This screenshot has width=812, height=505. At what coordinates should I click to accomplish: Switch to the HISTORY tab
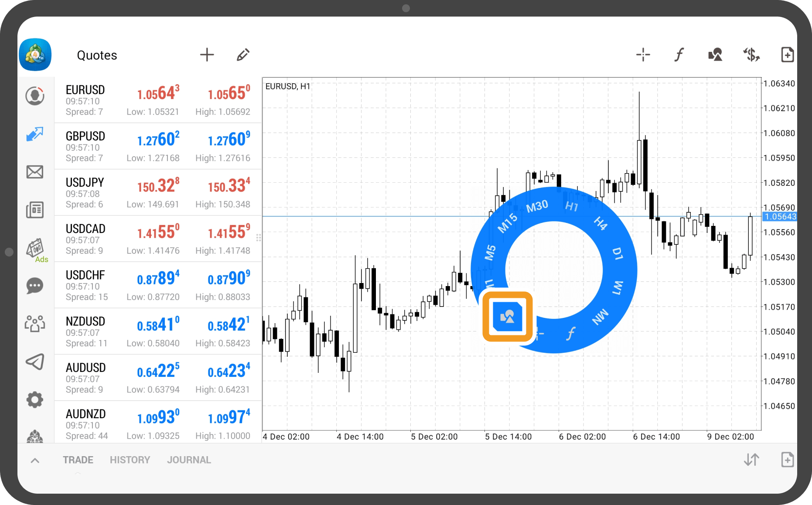click(x=130, y=460)
